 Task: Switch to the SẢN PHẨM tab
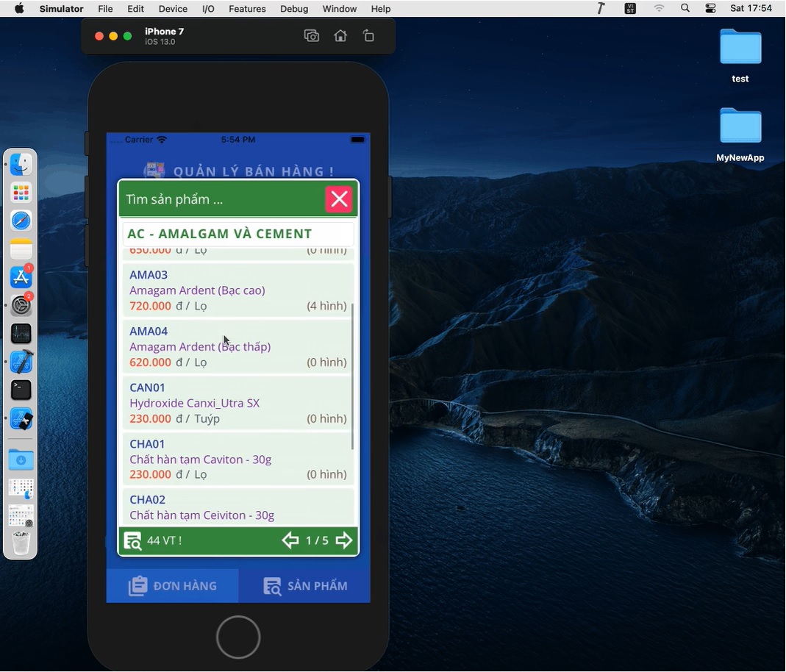tap(305, 586)
